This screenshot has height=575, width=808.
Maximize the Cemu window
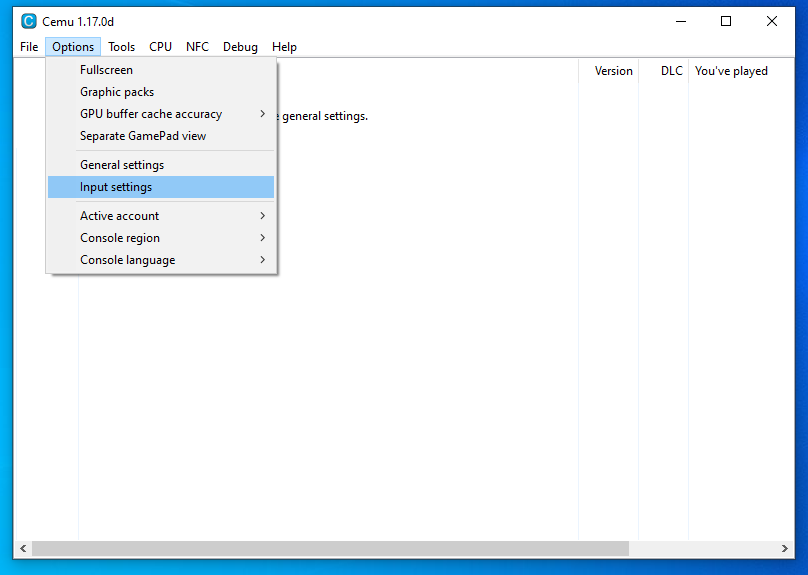[726, 21]
